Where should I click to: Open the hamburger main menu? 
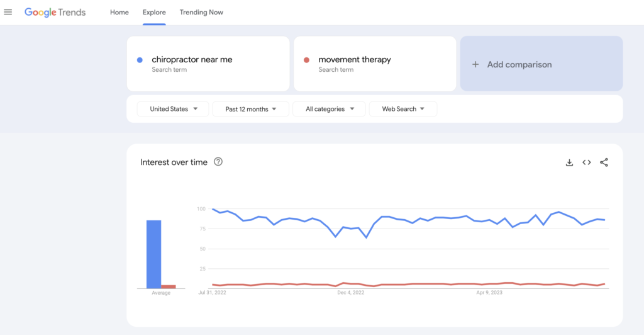(x=8, y=12)
